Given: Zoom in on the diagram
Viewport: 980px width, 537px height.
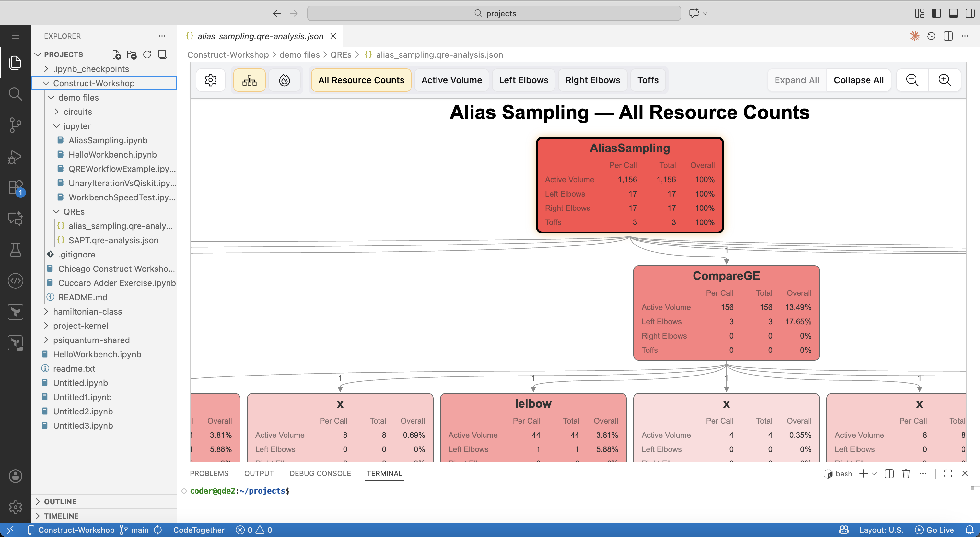Looking at the screenshot, I should [x=945, y=80].
